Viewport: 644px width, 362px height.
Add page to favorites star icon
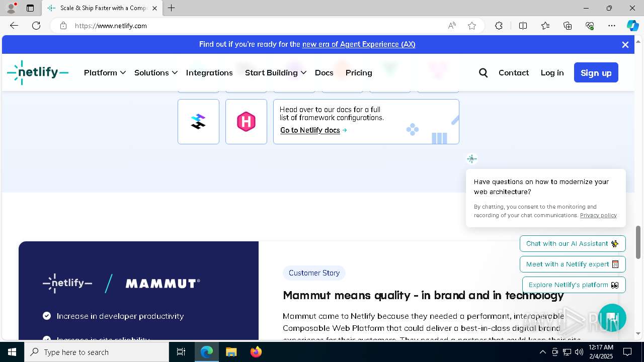472,26
